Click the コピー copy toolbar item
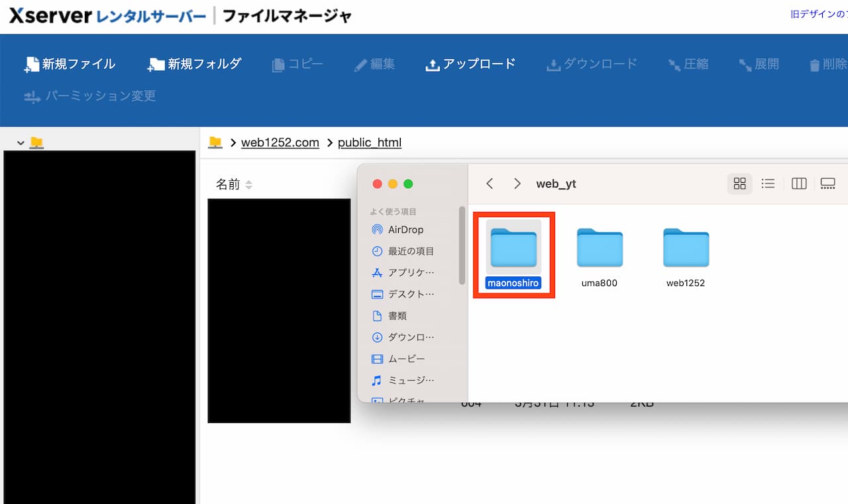 297,64
